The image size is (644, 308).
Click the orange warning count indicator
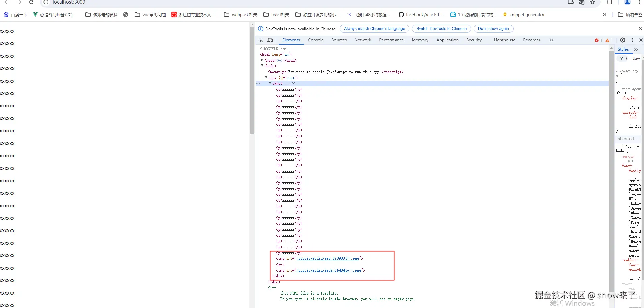click(x=609, y=40)
